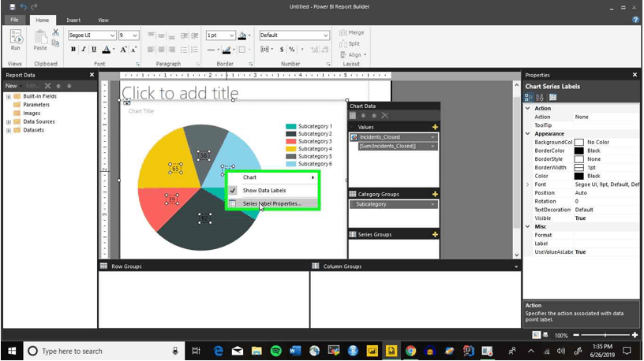This screenshot has width=644, height=361.
Task: Toggle Italic formatting in the Font group
Action: pos(84,50)
